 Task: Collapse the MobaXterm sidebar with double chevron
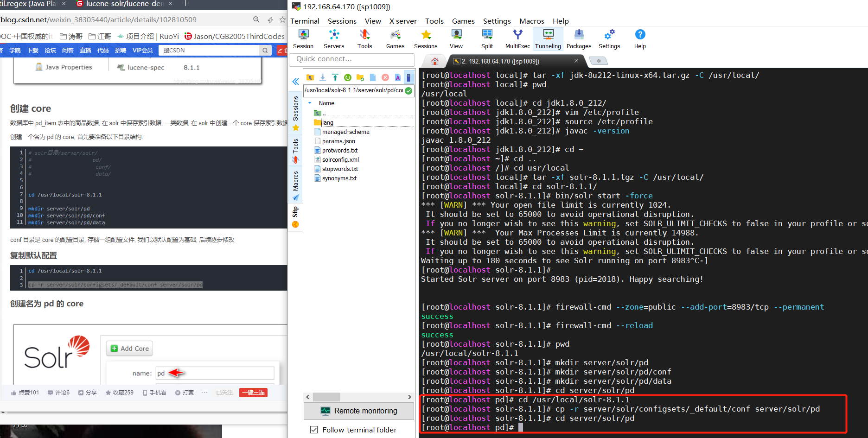point(295,82)
